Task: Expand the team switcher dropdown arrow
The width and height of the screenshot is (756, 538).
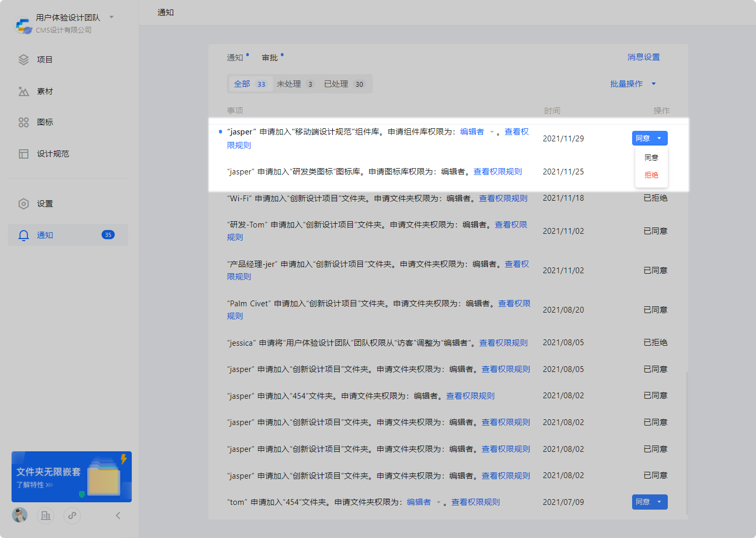Action: (x=111, y=17)
